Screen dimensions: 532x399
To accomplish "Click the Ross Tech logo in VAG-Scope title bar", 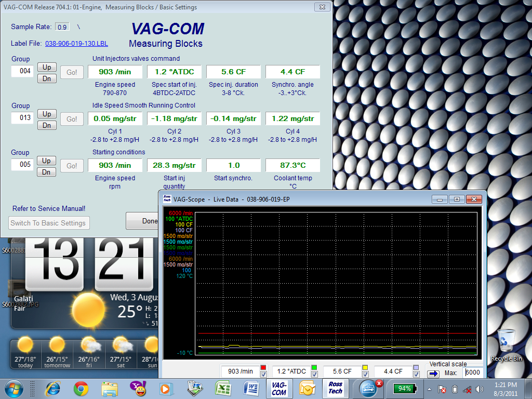I will pos(167,198).
